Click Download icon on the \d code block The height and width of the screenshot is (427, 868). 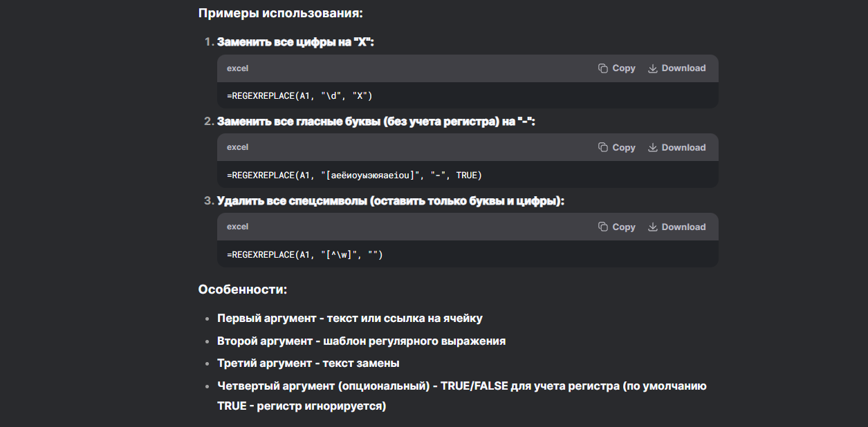click(x=652, y=68)
